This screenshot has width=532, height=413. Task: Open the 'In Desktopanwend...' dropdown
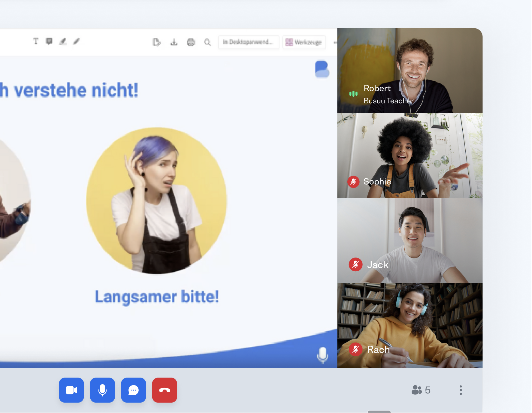click(x=248, y=42)
